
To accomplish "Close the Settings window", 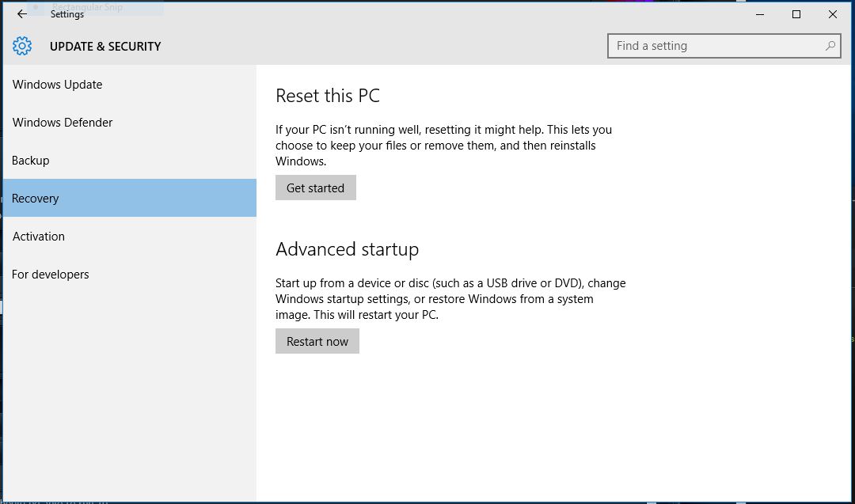I will coord(833,14).
